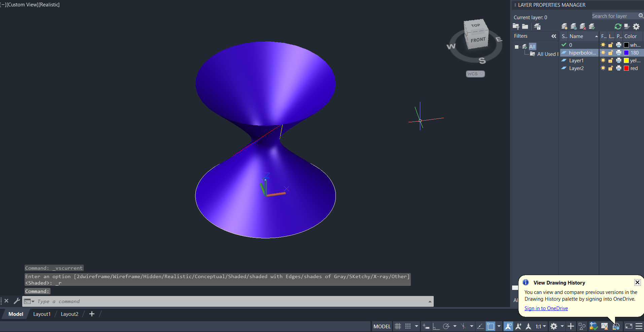Open polar tracking angle dropdown
644x332 pixels.
(455, 326)
